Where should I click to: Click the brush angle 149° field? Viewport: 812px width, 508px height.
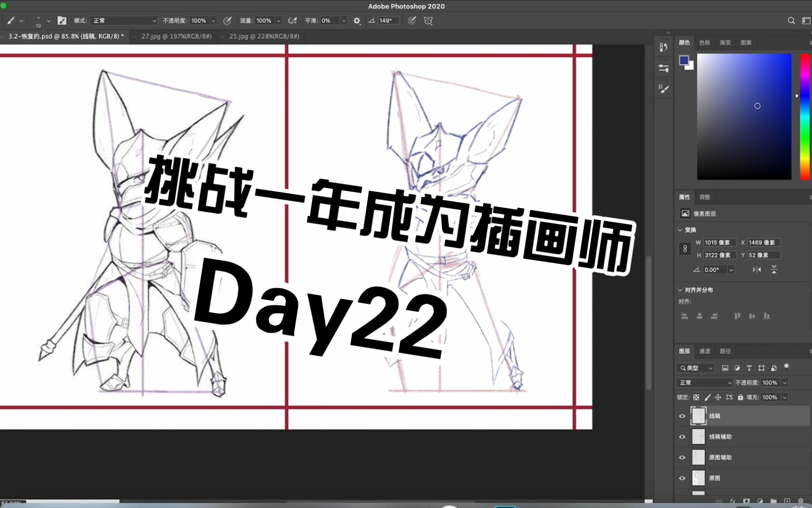388,21
